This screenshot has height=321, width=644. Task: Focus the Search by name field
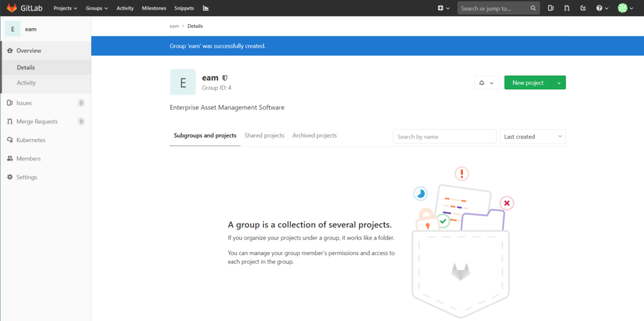[x=444, y=137]
